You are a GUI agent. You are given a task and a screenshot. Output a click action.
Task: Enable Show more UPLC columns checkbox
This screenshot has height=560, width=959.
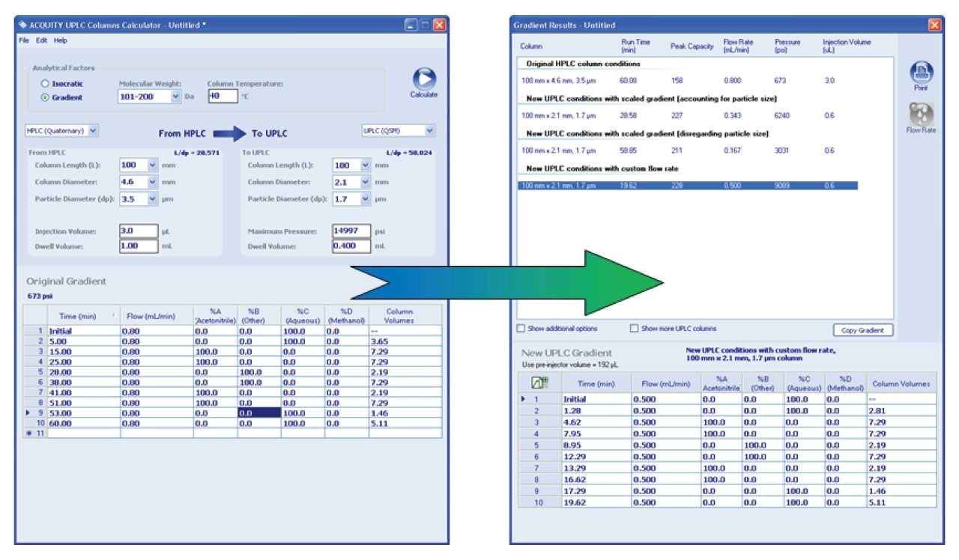634,328
